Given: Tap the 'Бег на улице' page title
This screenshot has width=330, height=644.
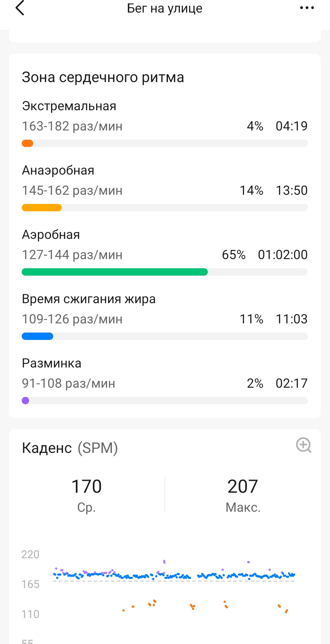Looking at the screenshot, I should [x=165, y=8].
